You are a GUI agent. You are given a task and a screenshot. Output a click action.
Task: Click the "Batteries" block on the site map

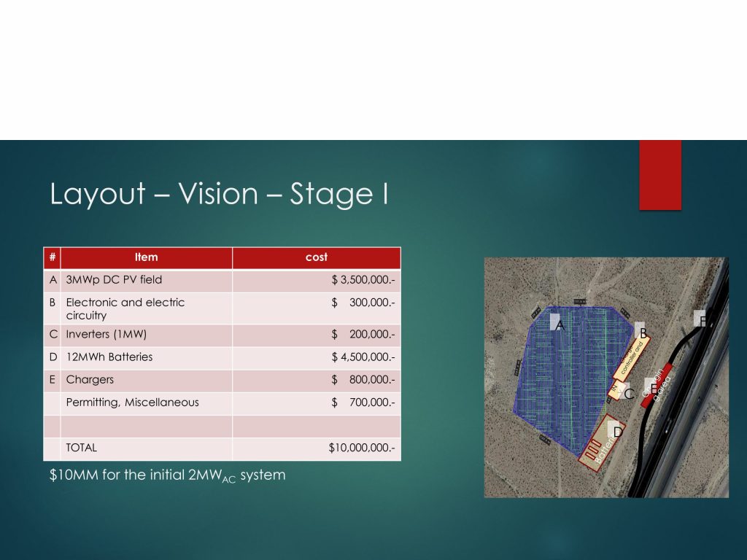tap(601, 443)
